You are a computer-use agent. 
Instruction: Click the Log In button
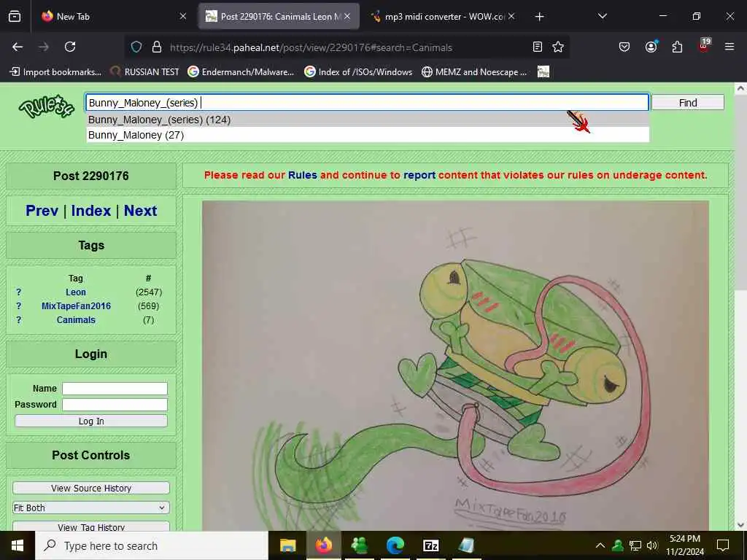click(91, 421)
